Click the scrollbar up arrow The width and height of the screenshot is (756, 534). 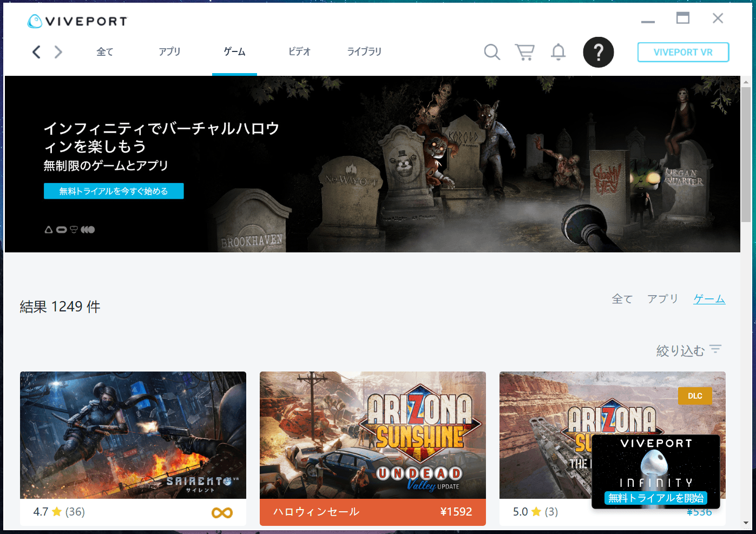[x=746, y=82]
